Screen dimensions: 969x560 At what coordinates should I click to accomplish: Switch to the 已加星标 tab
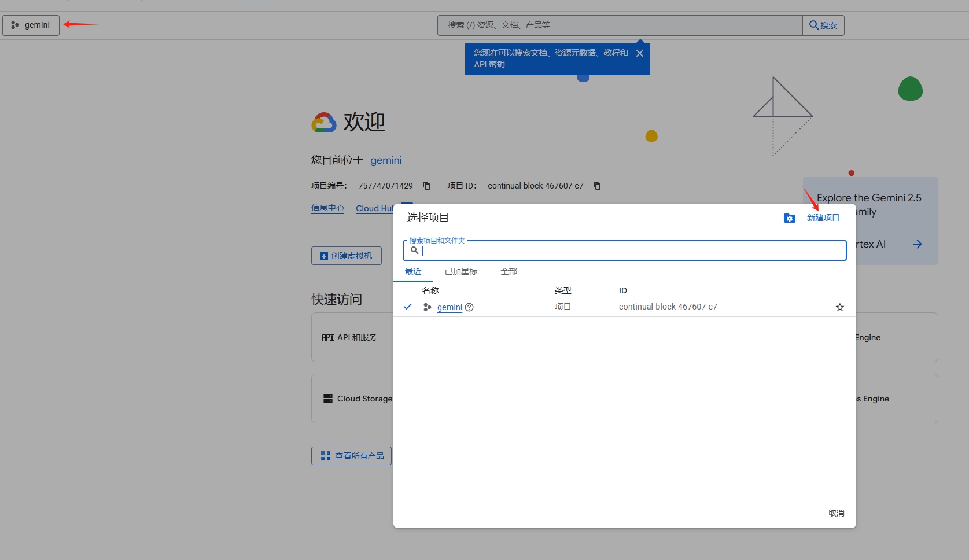point(460,271)
